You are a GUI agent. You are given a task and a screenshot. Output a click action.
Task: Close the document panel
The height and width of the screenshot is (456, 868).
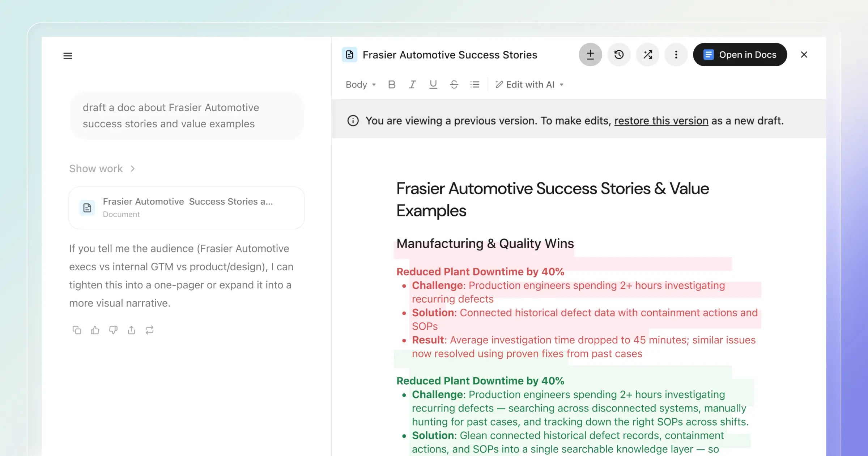(804, 55)
